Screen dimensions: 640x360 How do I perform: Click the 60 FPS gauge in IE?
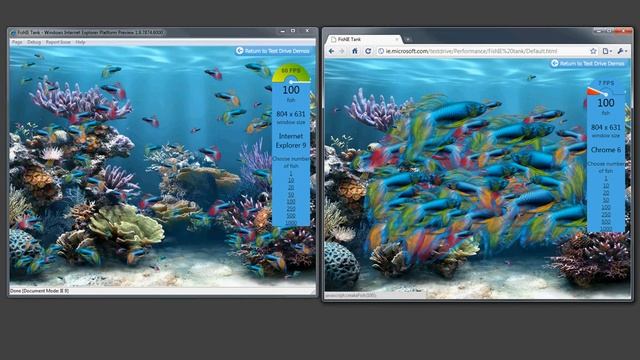[291, 73]
